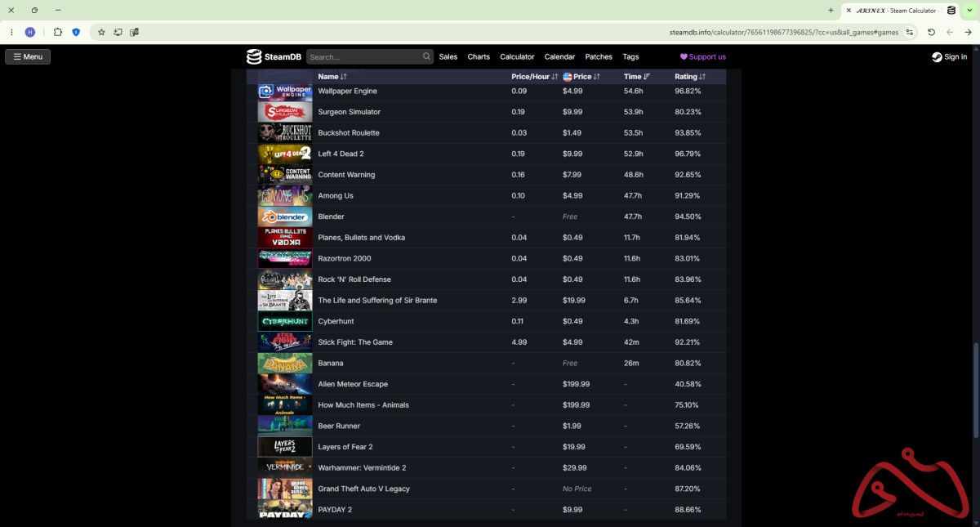Sort table by Name column arrows

pos(344,77)
